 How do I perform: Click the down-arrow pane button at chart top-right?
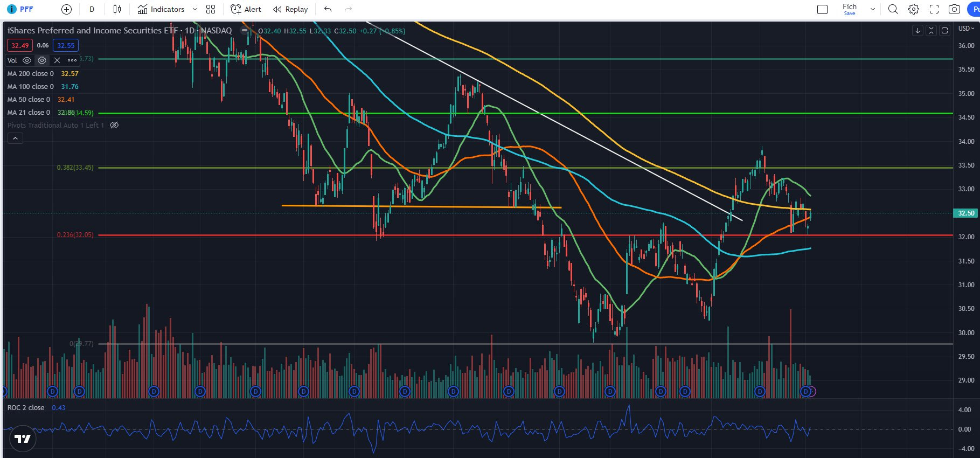coord(918,31)
